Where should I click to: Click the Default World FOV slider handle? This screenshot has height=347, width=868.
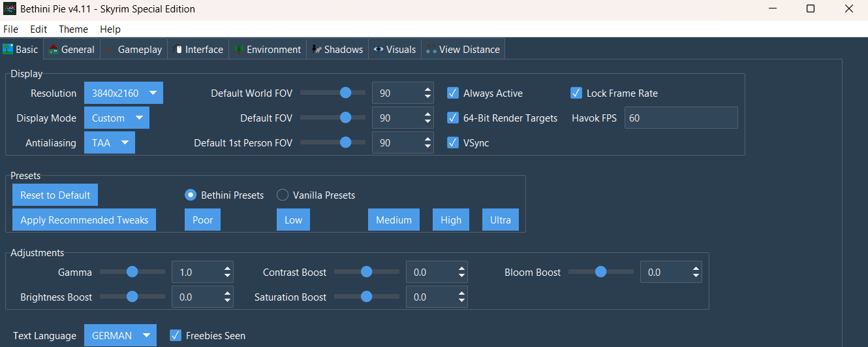(345, 93)
